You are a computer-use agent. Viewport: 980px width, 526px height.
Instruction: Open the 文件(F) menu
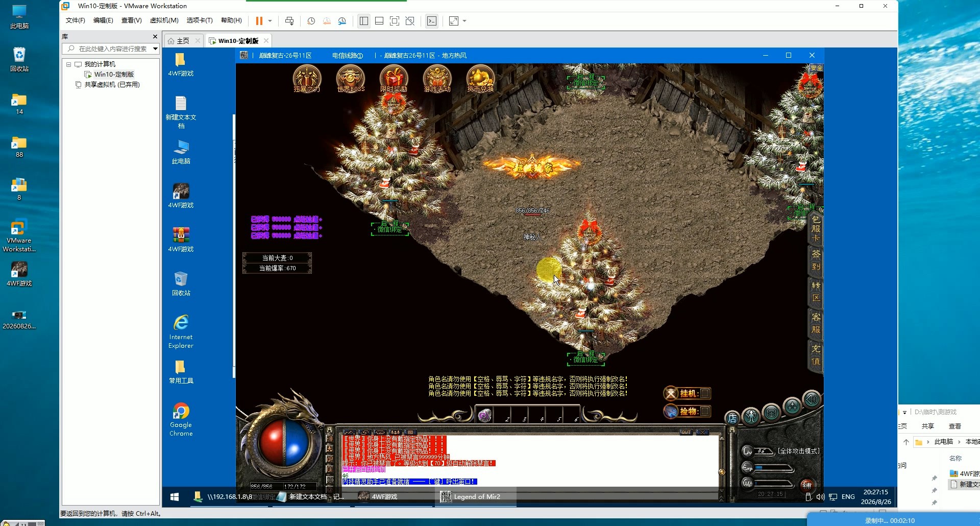point(76,20)
